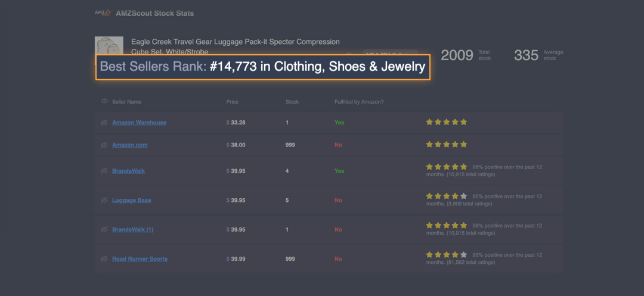Click the eye icon in table header
Viewport: 644px width, 296px height.
104,101
